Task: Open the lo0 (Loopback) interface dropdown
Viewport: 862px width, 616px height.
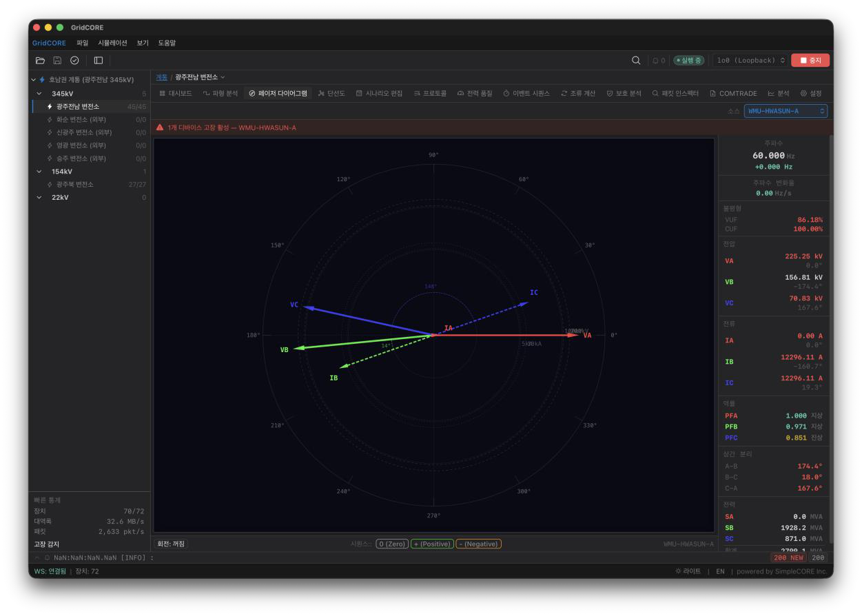Action: [x=750, y=61]
